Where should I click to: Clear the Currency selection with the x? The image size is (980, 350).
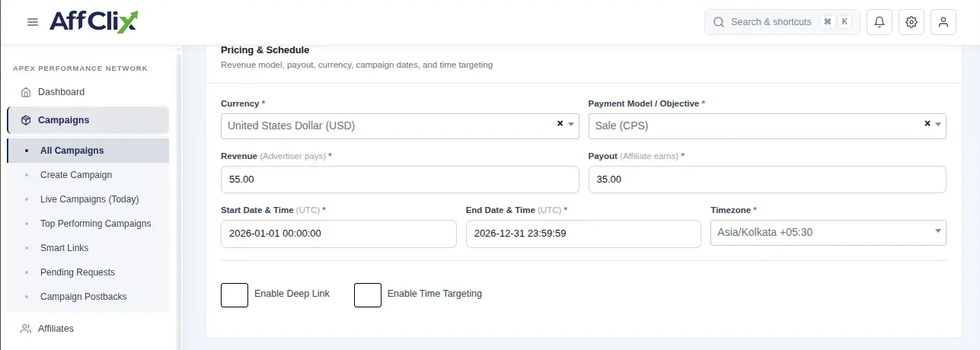coord(560,123)
